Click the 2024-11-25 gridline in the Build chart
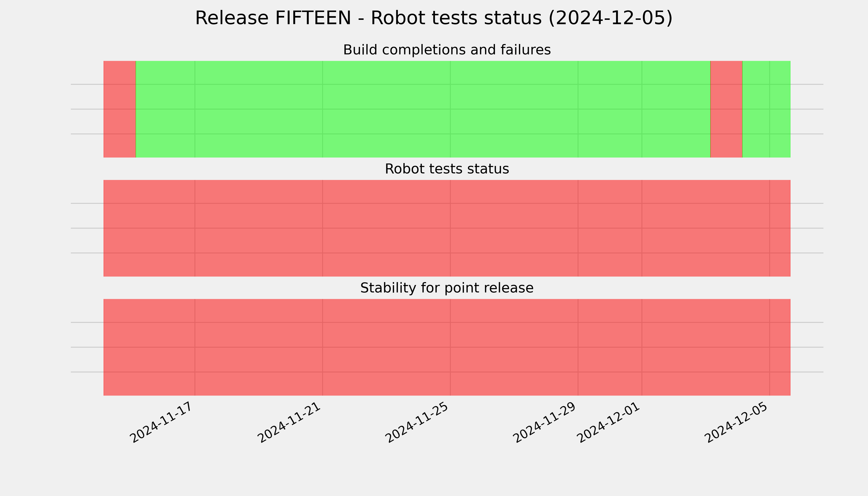Screen dimensions: 868x496 (450, 109)
